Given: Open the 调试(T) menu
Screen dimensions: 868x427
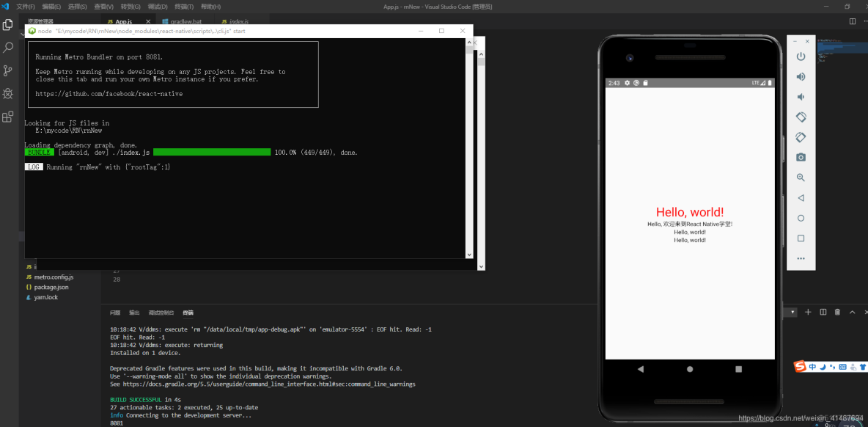Looking at the screenshot, I should point(156,7).
